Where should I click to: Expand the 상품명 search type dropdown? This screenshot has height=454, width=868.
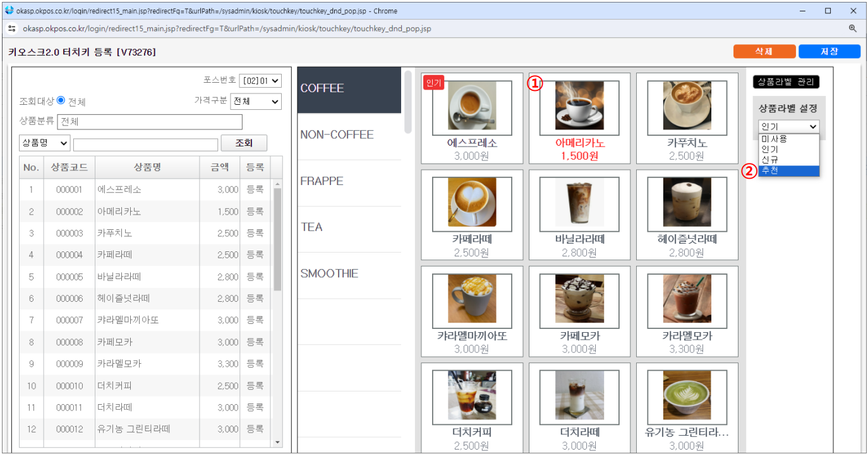point(45,143)
